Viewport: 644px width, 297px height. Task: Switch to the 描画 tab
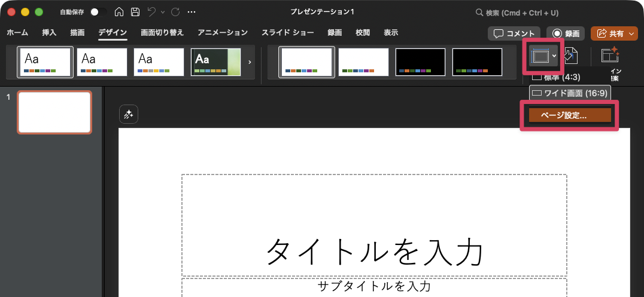[x=77, y=32]
